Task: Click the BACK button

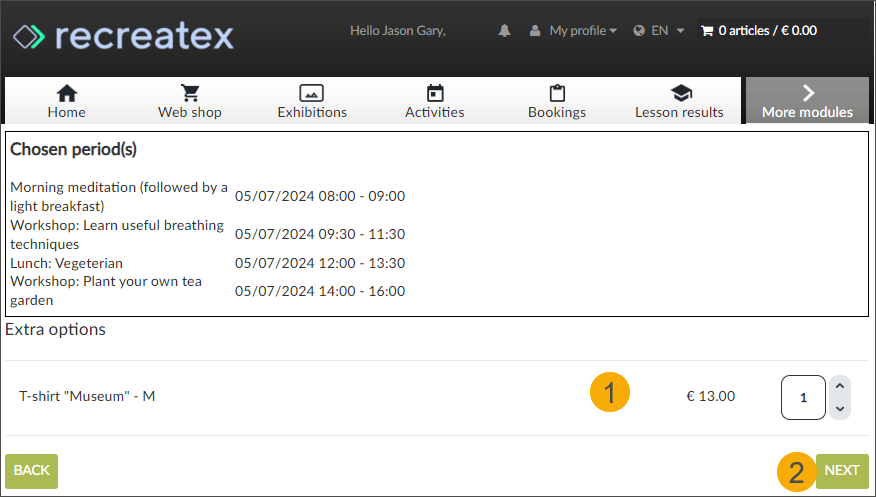Action: click(x=31, y=471)
